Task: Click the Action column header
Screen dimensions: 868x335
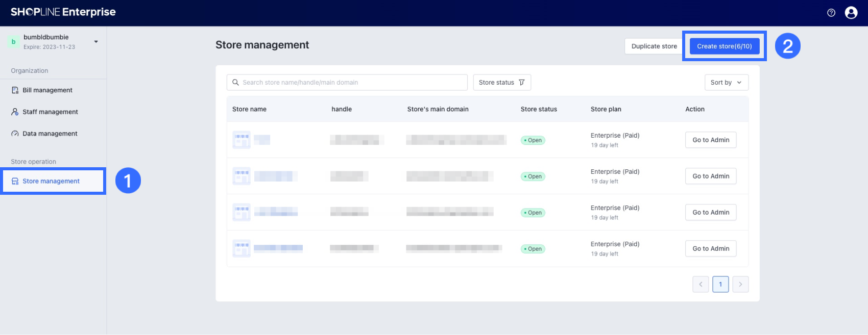Action: (695, 109)
